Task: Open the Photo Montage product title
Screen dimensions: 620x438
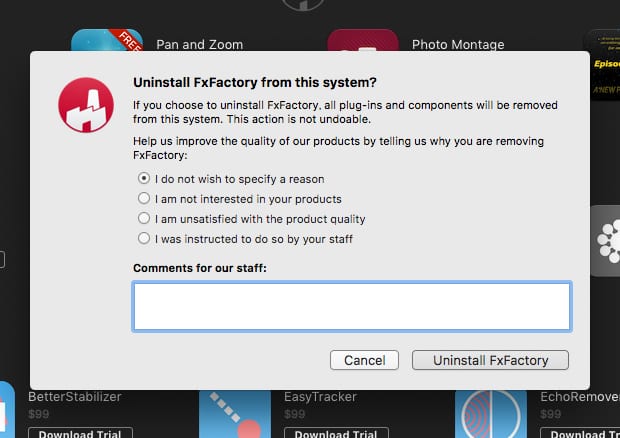Action: click(x=458, y=45)
